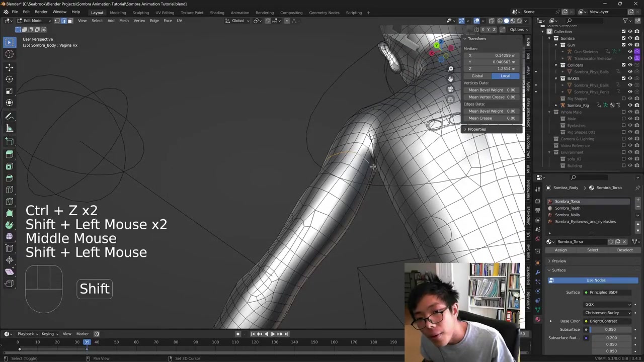Toggle orthographic grid view icon in the viewport
The width and height of the screenshot is (644, 362).
point(450,100)
